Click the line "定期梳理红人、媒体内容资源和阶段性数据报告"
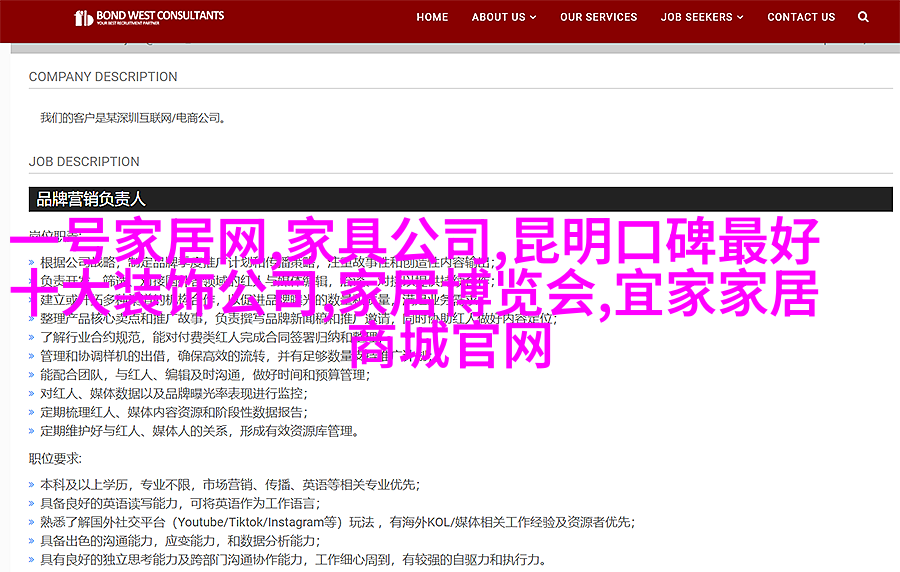 tap(174, 413)
